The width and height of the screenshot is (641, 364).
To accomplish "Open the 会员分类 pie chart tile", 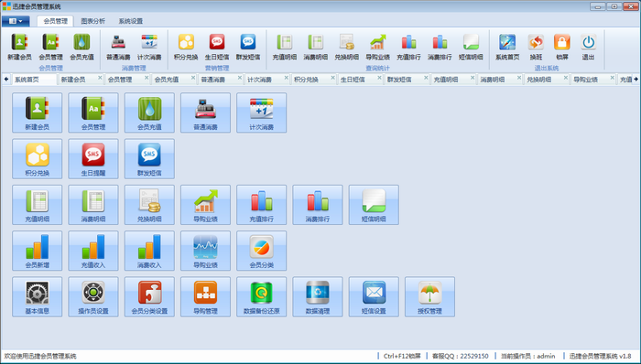I will [x=261, y=251].
